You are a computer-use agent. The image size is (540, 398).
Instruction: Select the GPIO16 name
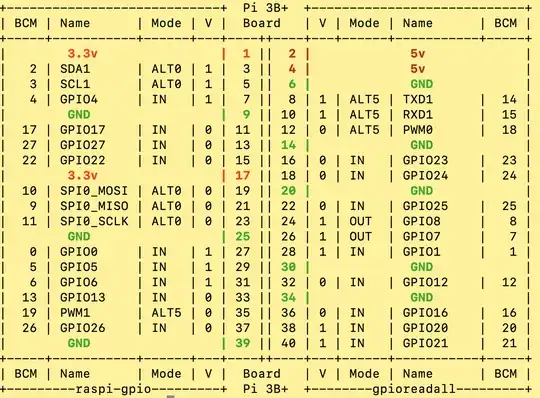point(425,313)
